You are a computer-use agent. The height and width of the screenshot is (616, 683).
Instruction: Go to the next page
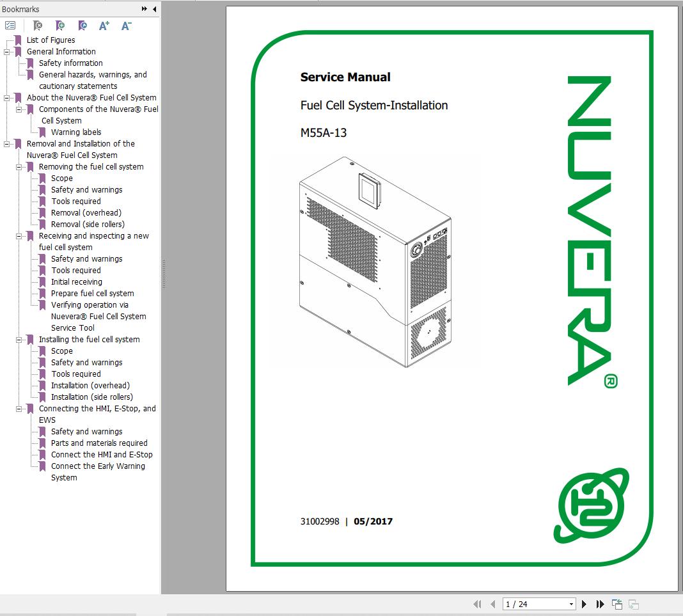[x=584, y=604]
